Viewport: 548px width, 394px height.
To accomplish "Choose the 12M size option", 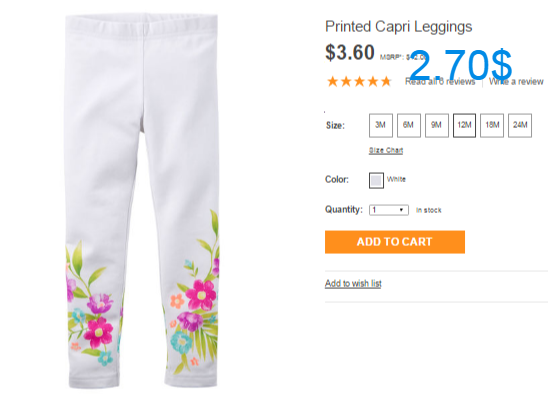I will [x=464, y=125].
